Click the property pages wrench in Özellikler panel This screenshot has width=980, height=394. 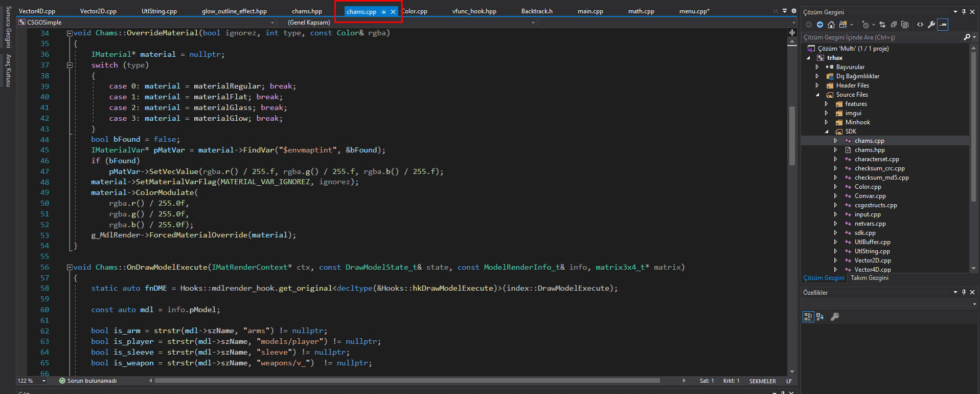pos(835,317)
